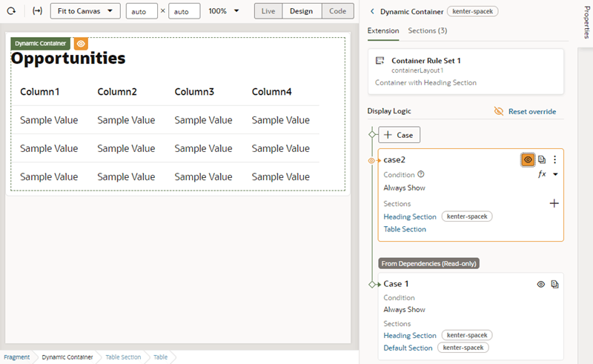This screenshot has height=364, width=593.
Task: Toggle the case2 preview eye button
Action: 528,159
